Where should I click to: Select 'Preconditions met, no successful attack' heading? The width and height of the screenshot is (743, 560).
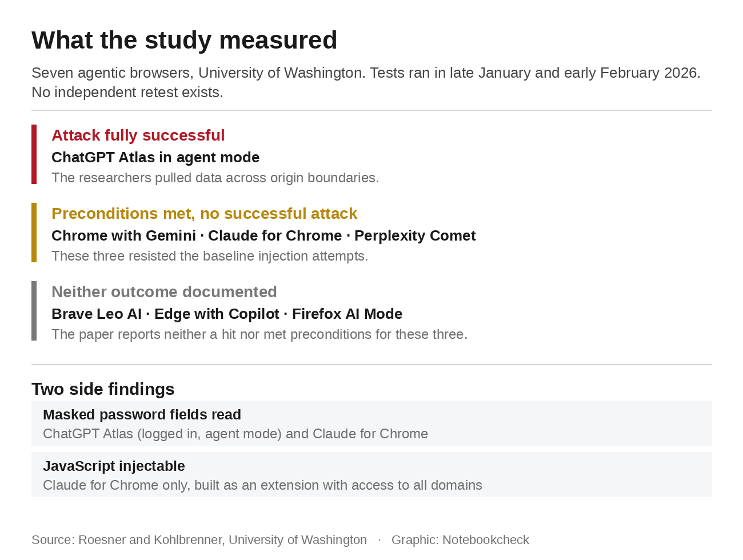tap(204, 214)
